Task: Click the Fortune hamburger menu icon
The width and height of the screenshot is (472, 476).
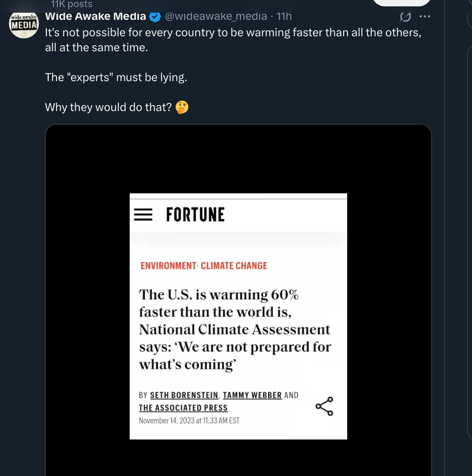Action: click(143, 215)
